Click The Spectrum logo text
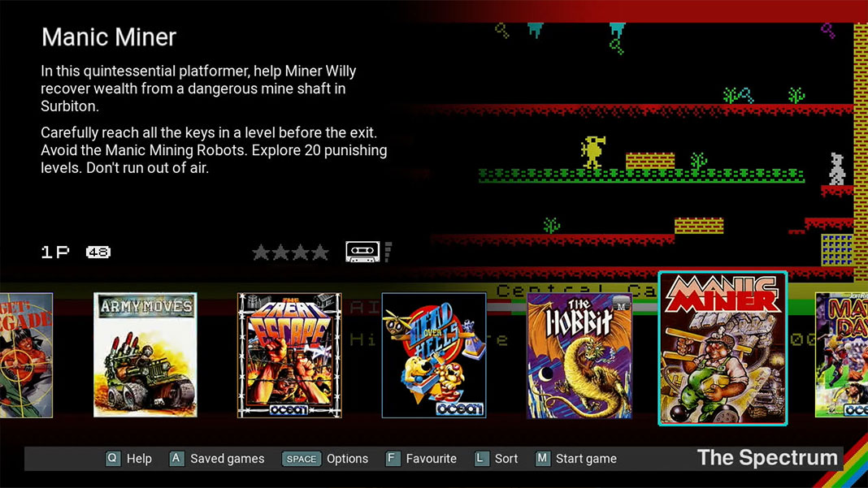This screenshot has height=488, width=868. (x=767, y=458)
